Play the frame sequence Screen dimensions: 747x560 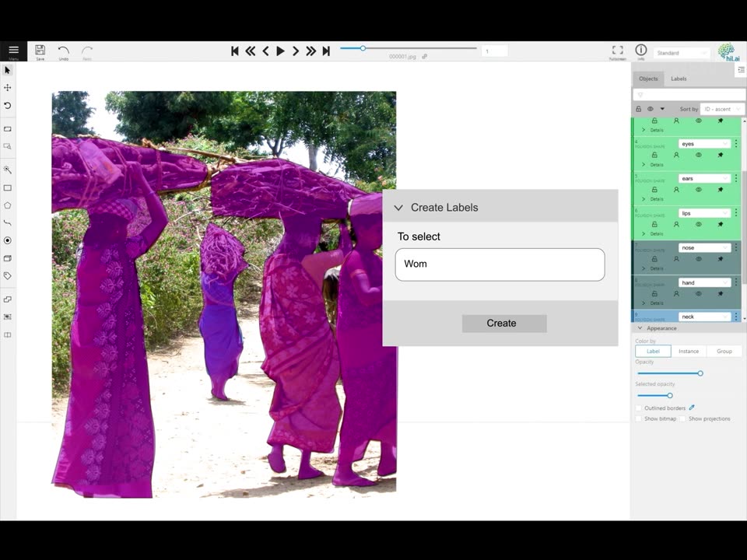click(x=280, y=51)
